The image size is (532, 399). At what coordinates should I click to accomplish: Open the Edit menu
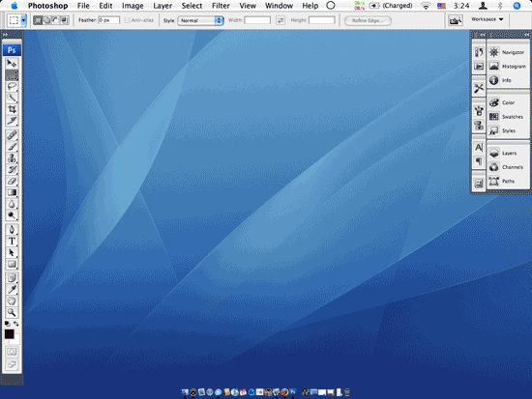[105, 6]
